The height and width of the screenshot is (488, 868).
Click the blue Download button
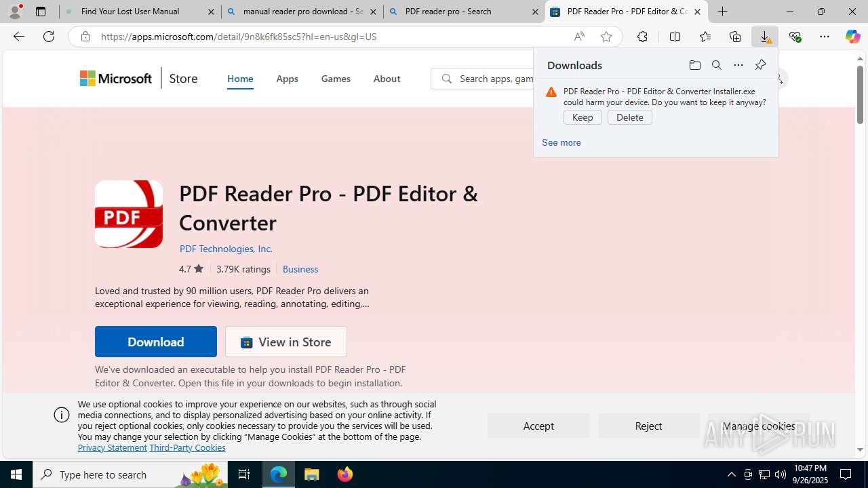(x=156, y=342)
